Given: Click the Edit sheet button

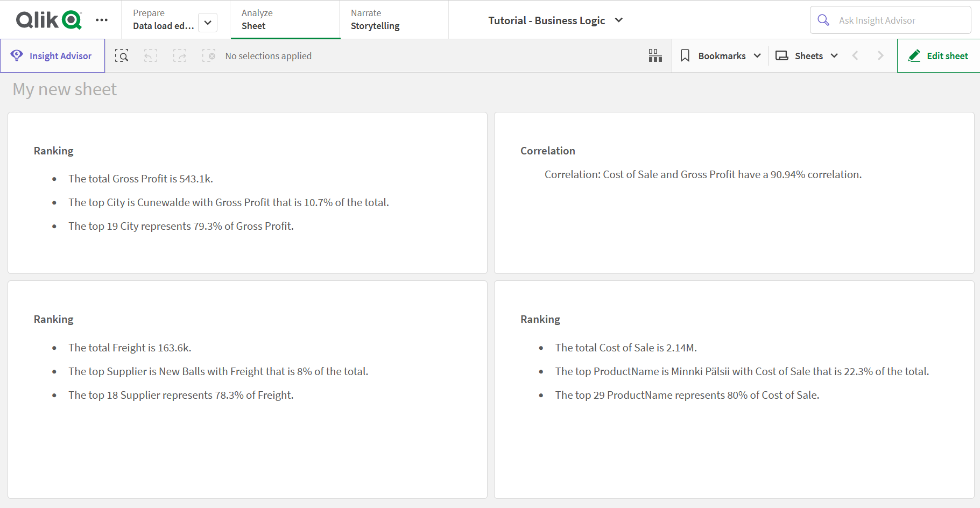Looking at the screenshot, I should coord(939,56).
